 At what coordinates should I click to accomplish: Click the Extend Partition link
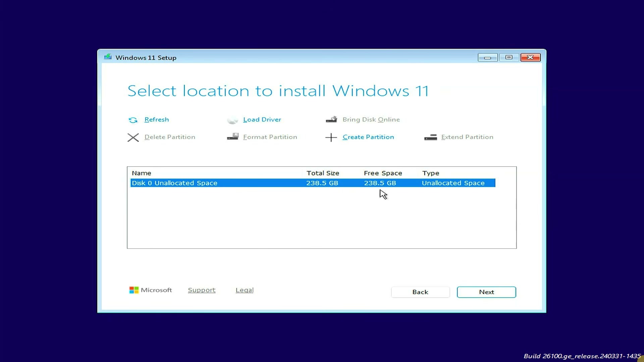tap(467, 137)
